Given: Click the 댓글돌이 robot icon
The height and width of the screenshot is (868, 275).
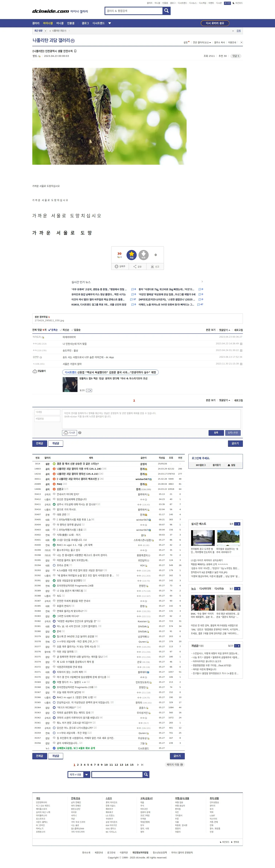Looking at the screenshot, I should point(35,371).
